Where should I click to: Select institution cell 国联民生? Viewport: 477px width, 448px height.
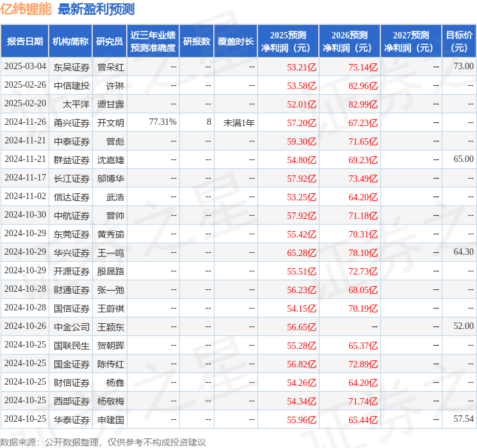point(72,346)
